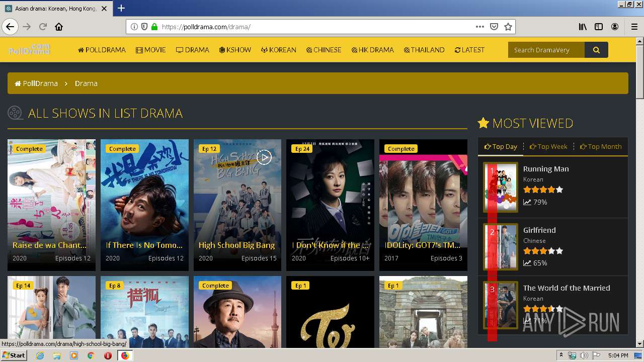Screen dimensions: 644x362
Task: Open the DRAMA nav menu item
Action: [193, 50]
